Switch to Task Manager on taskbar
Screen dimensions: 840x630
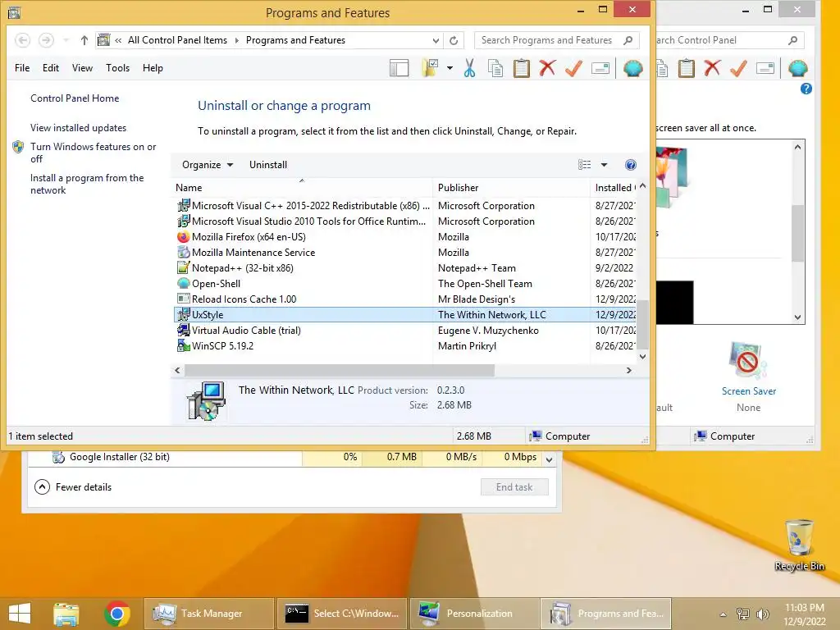(208, 614)
